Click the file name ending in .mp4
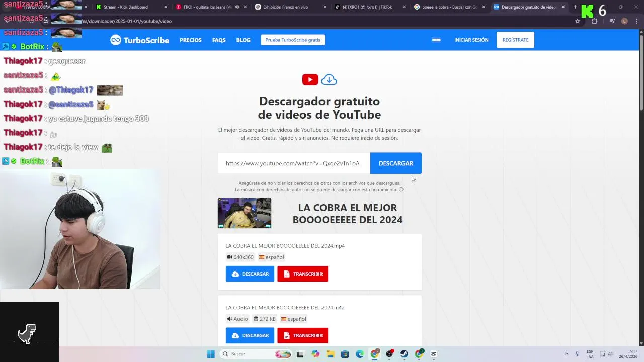The width and height of the screenshot is (644, 362). (x=285, y=246)
